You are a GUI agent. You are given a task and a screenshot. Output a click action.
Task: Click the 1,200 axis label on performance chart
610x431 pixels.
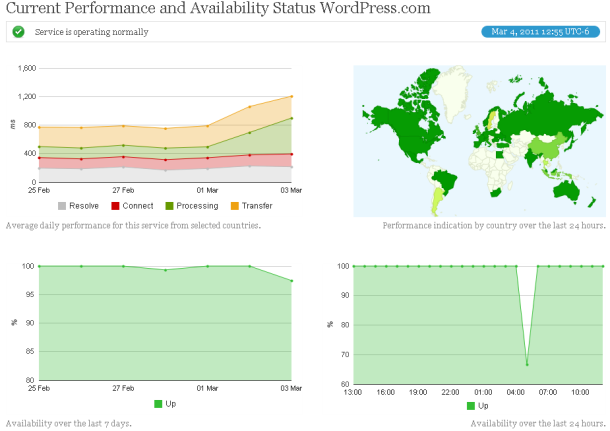pyautogui.click(x=27, y=96)
